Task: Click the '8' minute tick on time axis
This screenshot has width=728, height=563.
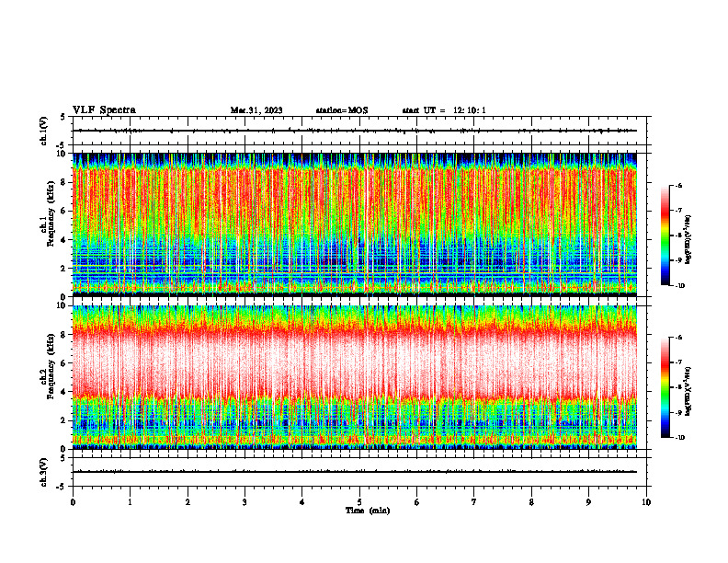Action: (x=531, y=502)
